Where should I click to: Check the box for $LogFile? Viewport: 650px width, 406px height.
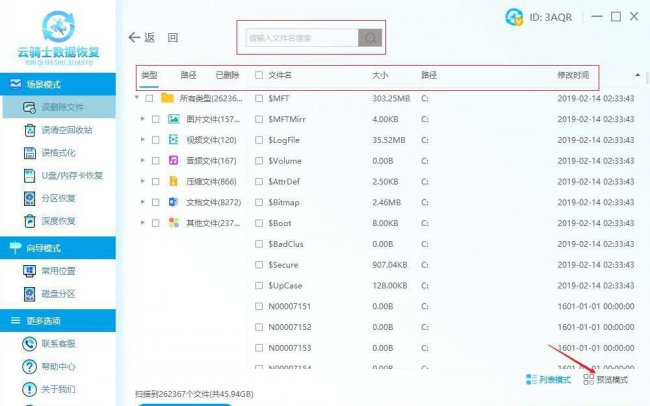coord(259,140)
